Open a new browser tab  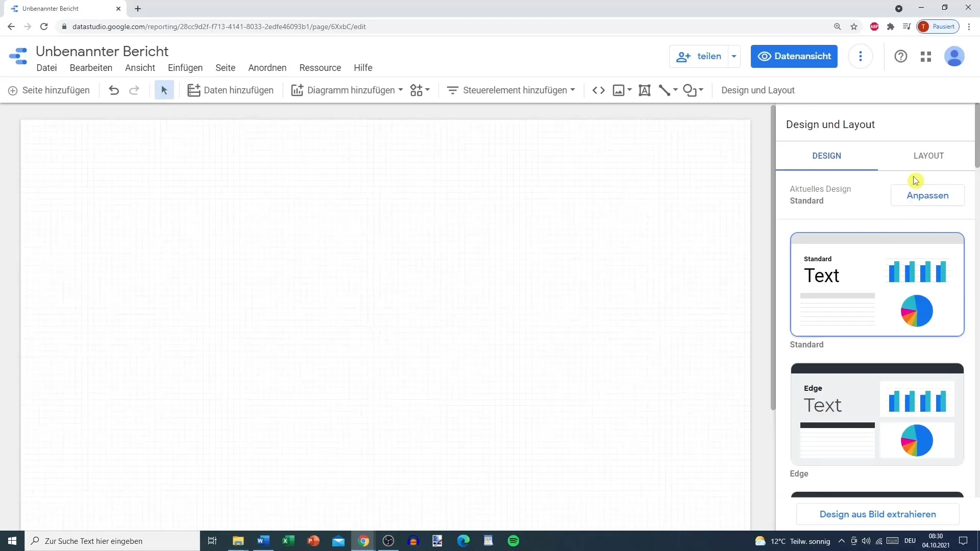(x=138, y=9)
